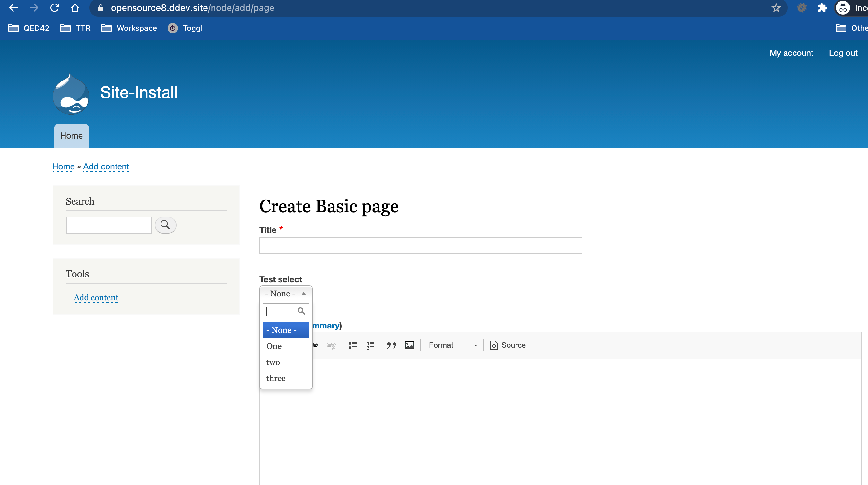Insert an image using the editor toolbar

tap(409, 345)
